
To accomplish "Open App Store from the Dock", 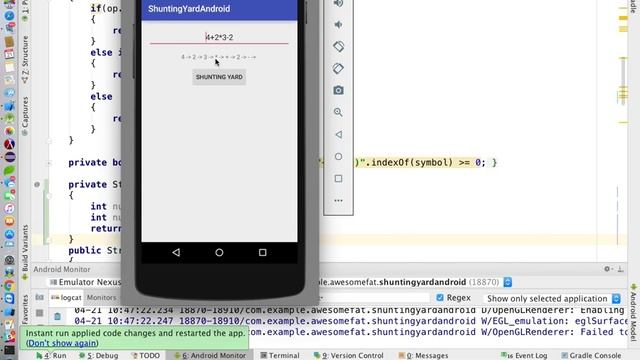I will (x=9, y=234).
